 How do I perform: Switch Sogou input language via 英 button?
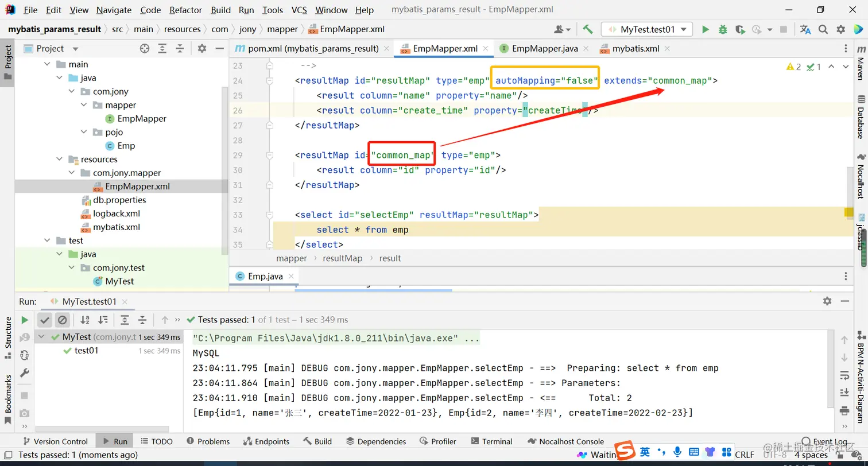[x=645, y=452]
